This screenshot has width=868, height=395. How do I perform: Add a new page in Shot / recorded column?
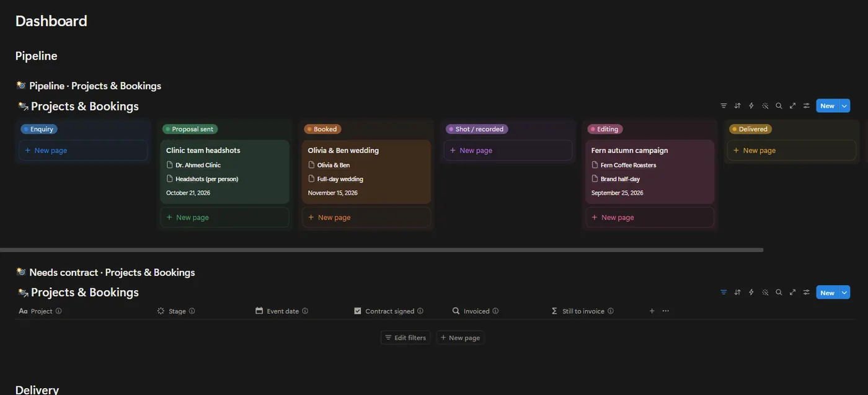508,150
